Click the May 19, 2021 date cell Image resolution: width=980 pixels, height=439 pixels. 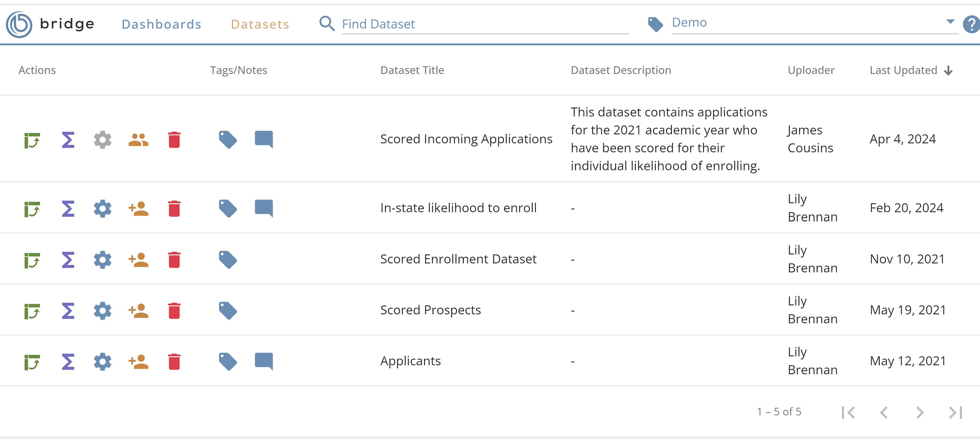[908, 310]
